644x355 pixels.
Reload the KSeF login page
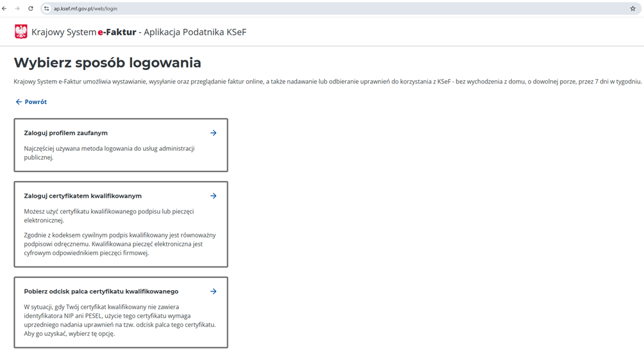coord(30,9)
